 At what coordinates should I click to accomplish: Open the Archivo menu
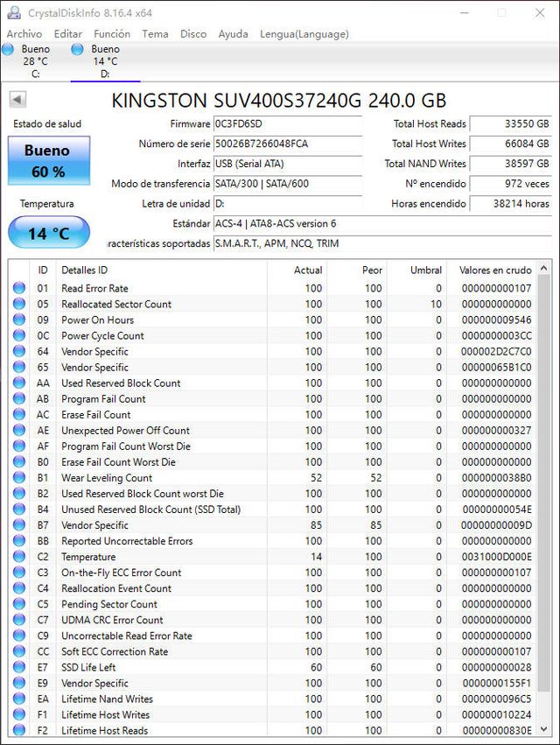coord(24,34)
